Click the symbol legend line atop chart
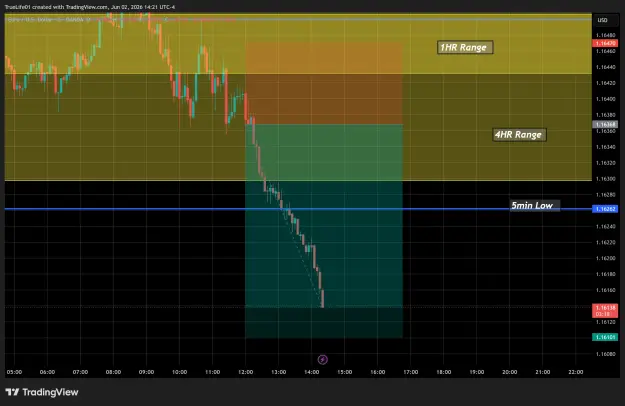Screen dimensions: 625x406 click(x=120, y=19)
